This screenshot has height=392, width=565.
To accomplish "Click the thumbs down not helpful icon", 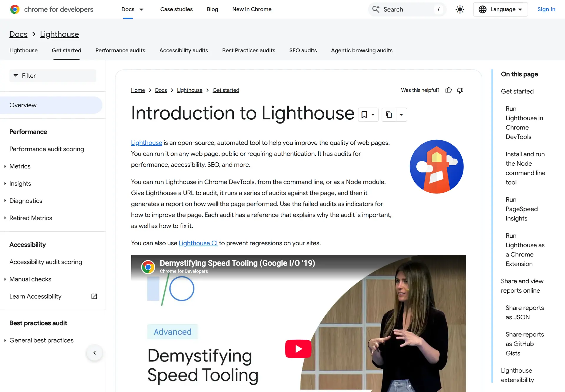I will coord(460,90).
